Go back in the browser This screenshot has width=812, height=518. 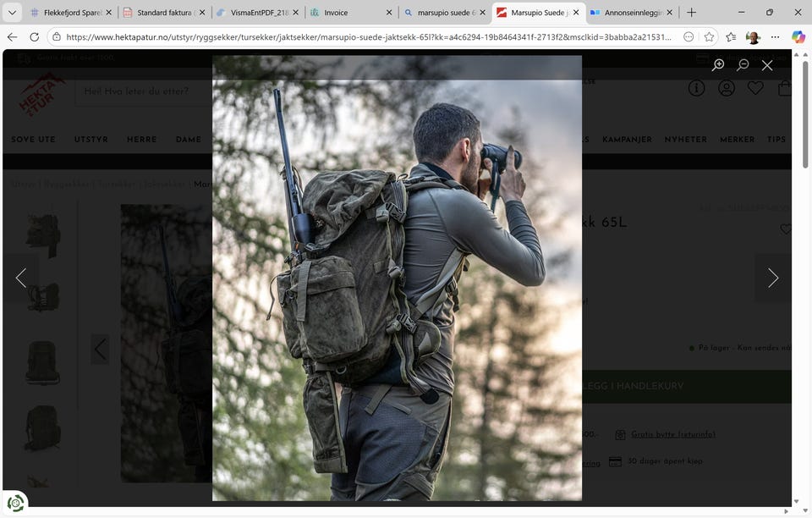coord(13,36)
